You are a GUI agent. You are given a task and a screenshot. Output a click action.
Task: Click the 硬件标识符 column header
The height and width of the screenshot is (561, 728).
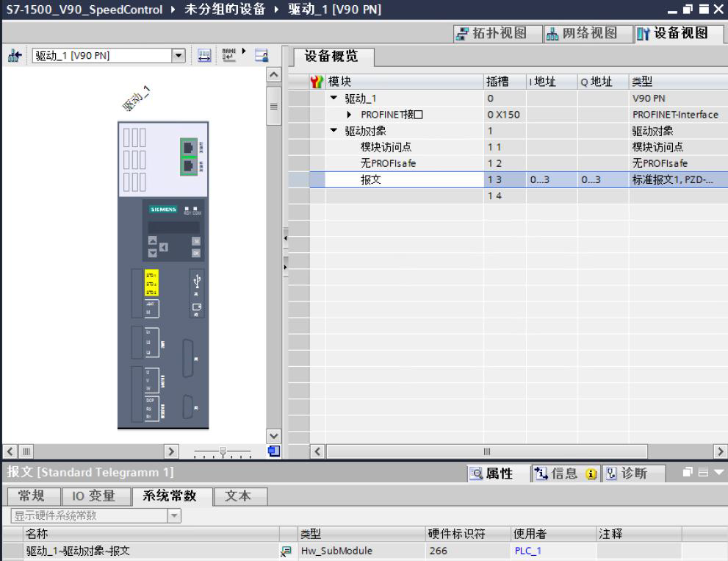coord(468,534)
